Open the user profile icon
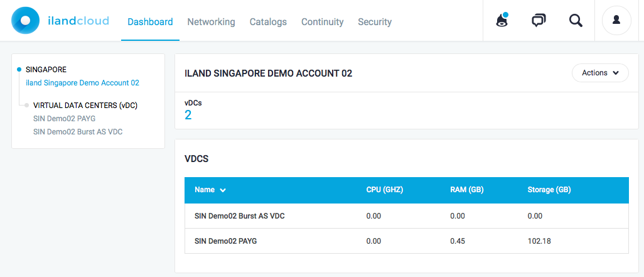Image resolution: width=644 pixels, height=277 pixels. click(616, 20)
